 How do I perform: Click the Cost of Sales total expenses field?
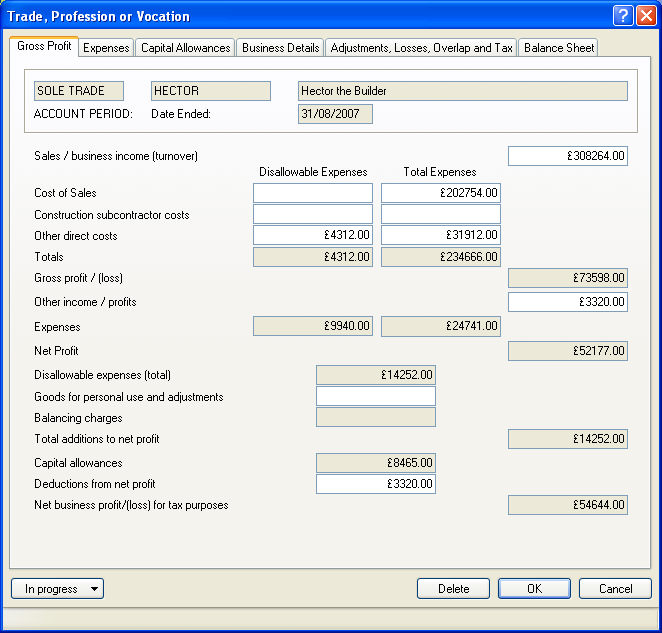[441, 193]
